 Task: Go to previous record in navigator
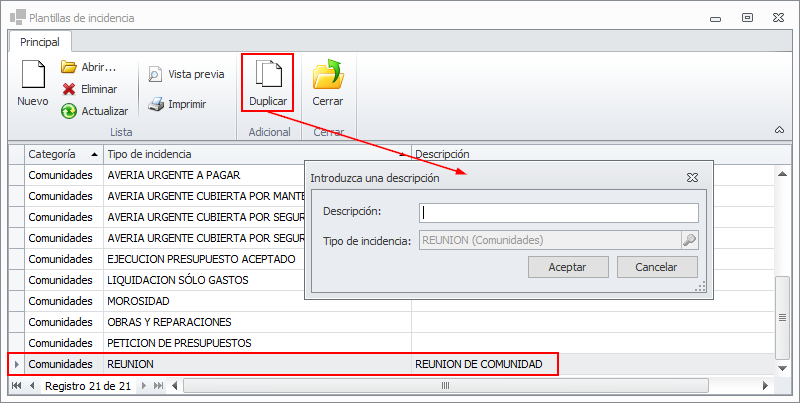32,386
